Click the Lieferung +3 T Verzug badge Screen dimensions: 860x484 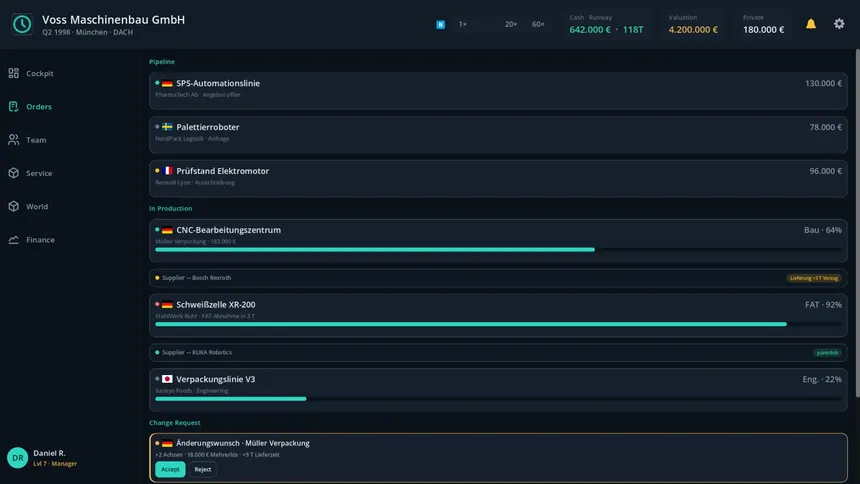click(x=814, y=278)
